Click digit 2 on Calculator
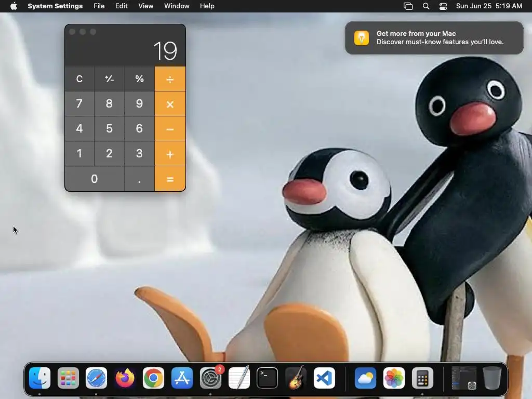Screen dimensions: 532x399 109,154
